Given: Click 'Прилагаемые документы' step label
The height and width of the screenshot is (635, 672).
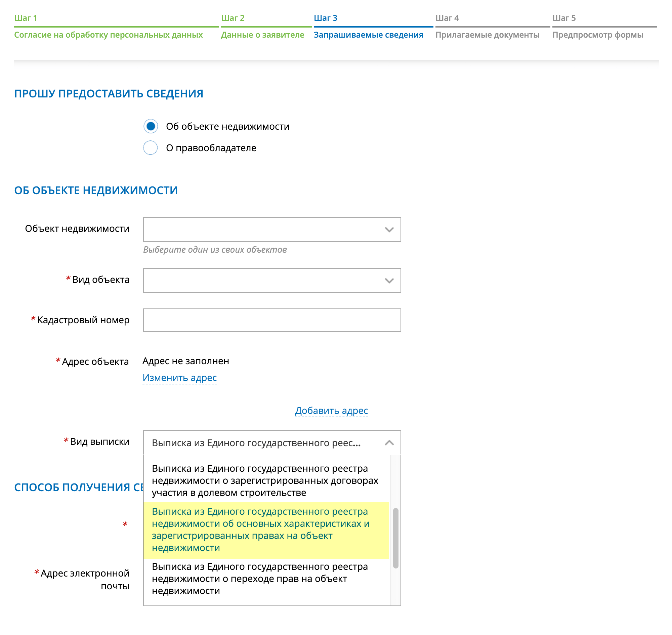Looking at the screenshot, I should (x=487, y=35).
